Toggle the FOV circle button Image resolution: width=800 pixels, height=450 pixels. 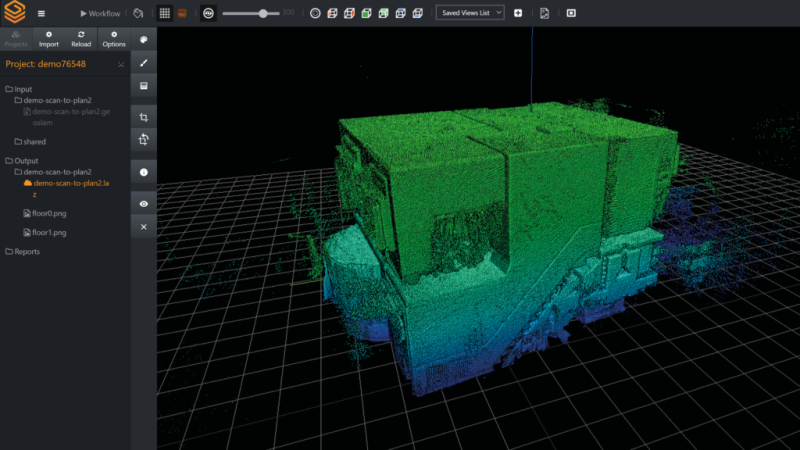pos(208,14)
